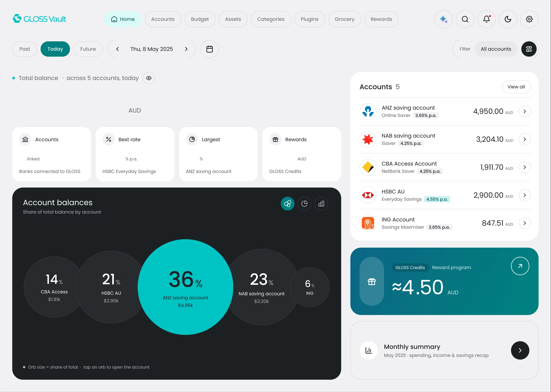Select the Future period button
Image resolution: width=551 pixels, height=392 pixels.
click(x=88, y=49)
